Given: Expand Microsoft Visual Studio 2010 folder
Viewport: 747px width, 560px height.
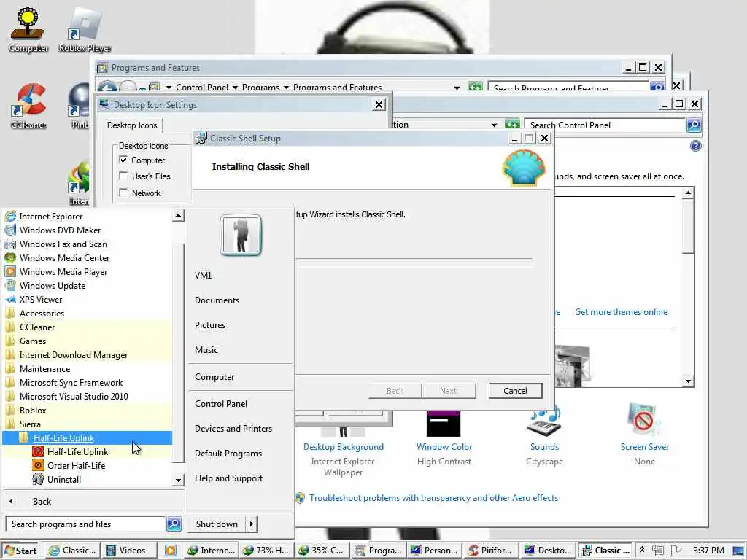Looking at the screenshot, I should tap(74, 396).
